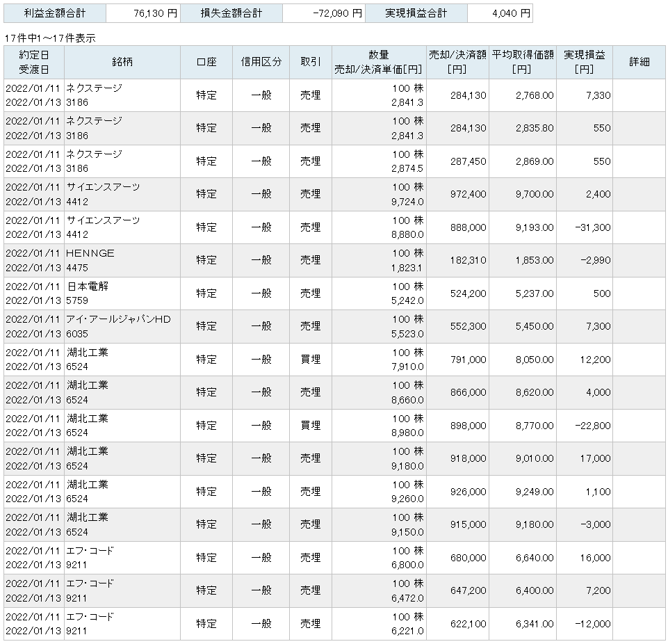This screenshot has height=644, width=668.
Task: Click the 銘柄 column header
Action: click(122, 62)
